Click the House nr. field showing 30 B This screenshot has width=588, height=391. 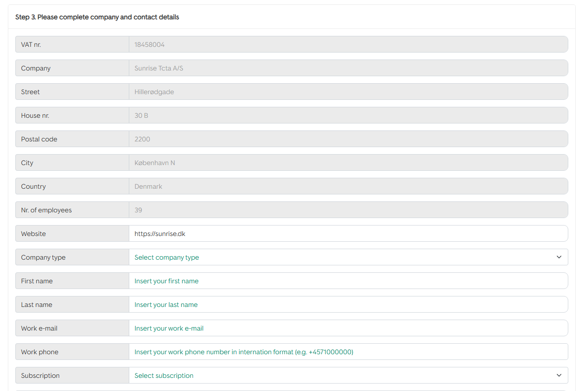[x=348, y=115]
